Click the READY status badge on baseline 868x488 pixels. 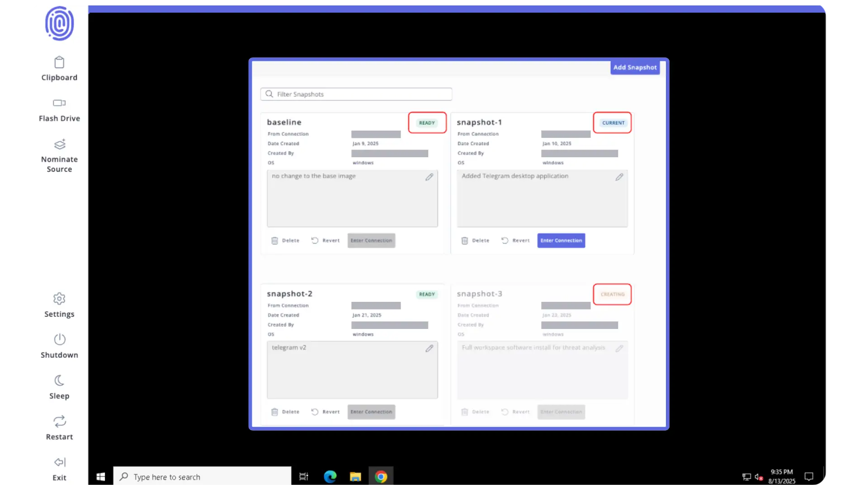[x=427, y=123]
